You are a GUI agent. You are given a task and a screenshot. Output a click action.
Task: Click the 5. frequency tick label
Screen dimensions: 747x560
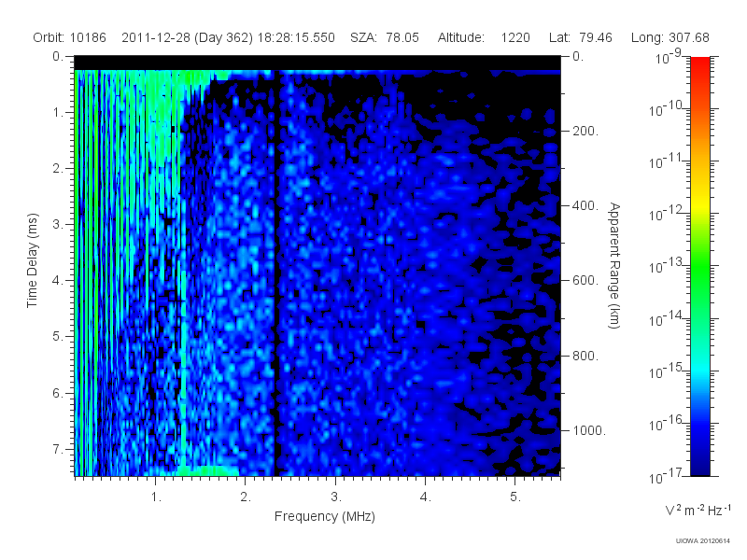pyautogui.click(x=515, y=497)
